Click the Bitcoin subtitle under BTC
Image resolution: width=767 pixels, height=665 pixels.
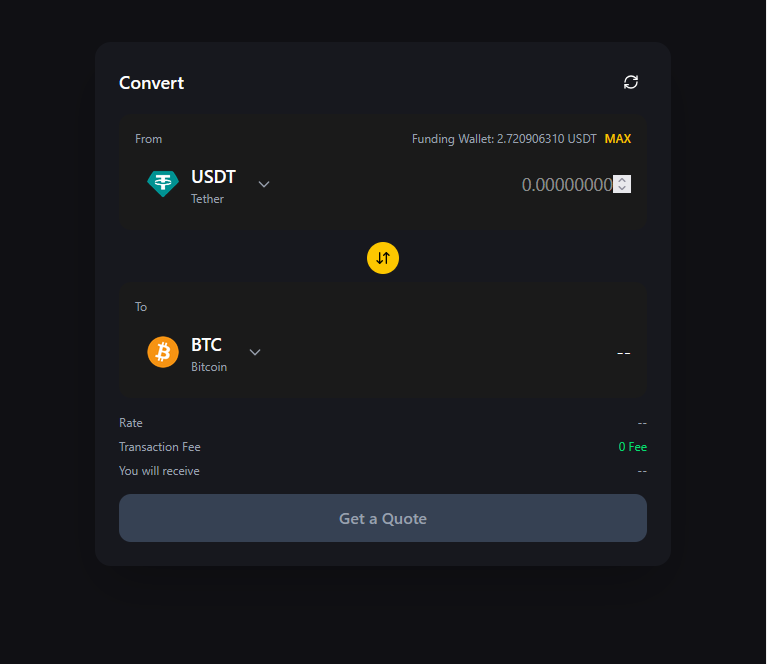[209, 367]
